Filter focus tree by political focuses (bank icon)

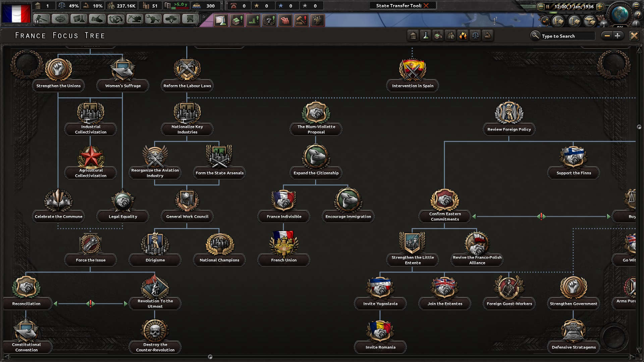(x=413, y=36)
